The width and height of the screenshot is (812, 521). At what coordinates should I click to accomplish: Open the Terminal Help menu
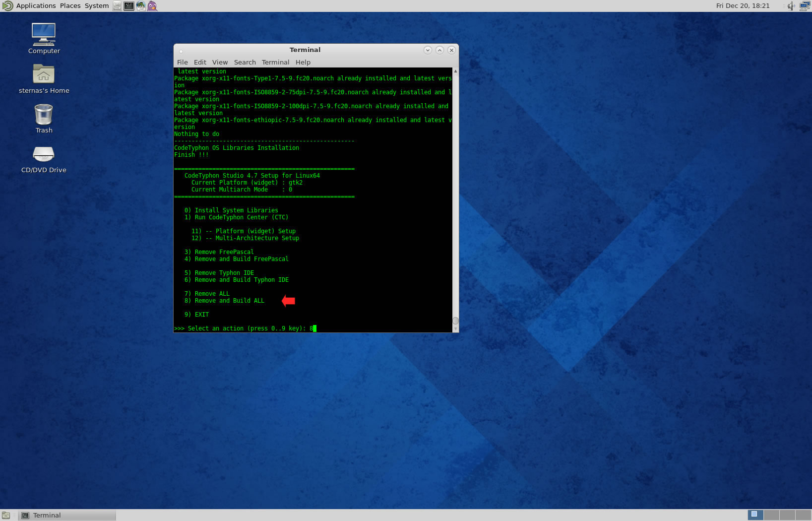point(303,62)
